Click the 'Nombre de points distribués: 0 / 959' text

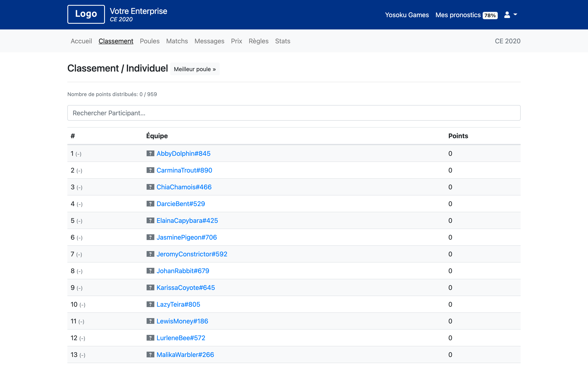point(112,94)
